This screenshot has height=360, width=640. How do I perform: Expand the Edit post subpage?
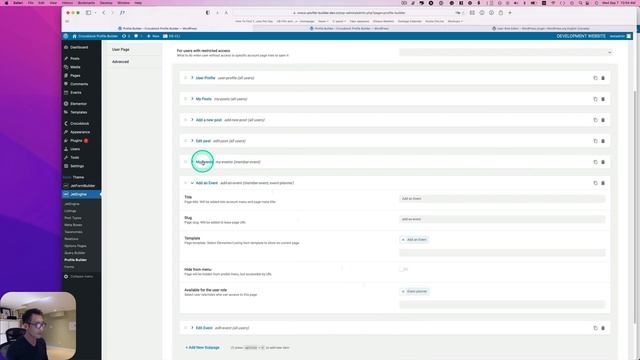coord(192,141)
